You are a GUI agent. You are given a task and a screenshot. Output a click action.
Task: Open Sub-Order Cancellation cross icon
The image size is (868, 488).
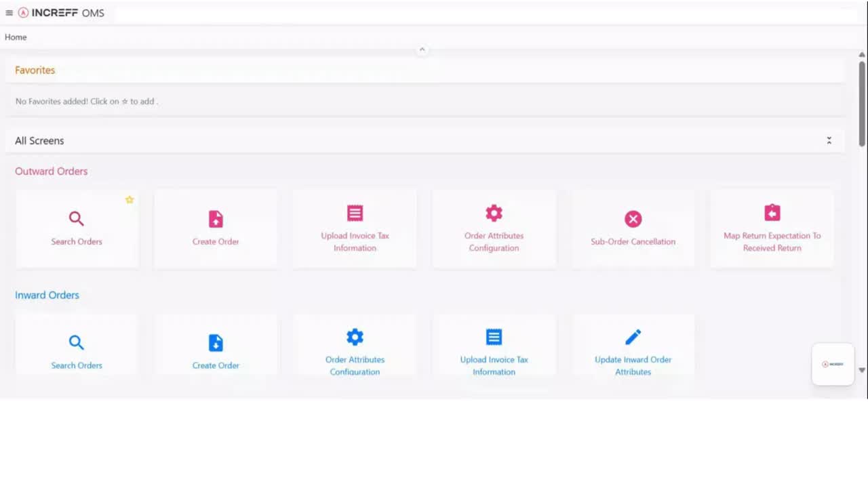(633, 219)
